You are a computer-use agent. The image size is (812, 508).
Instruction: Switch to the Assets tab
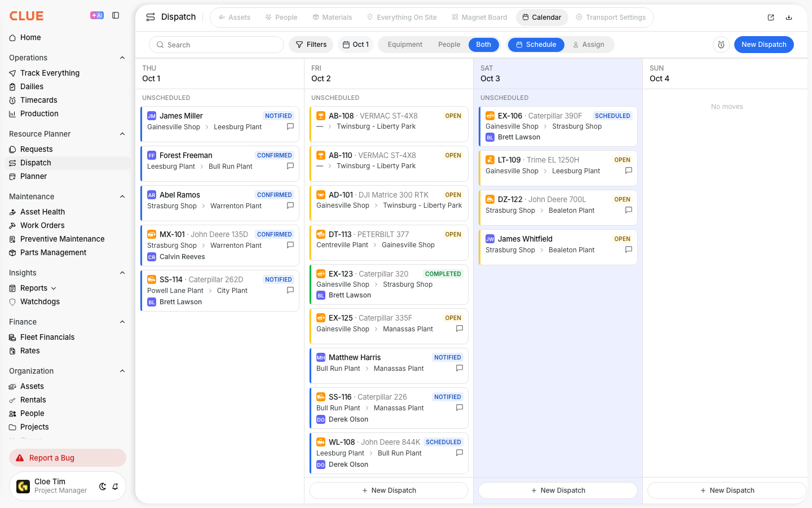[235, 17]
